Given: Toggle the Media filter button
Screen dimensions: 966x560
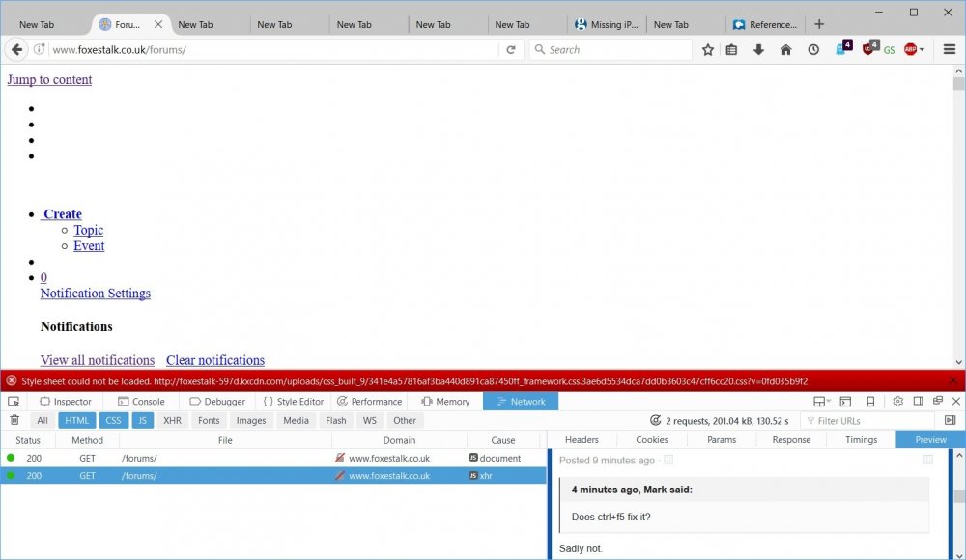Looking at the screenshot, I should tap(296, 420).
